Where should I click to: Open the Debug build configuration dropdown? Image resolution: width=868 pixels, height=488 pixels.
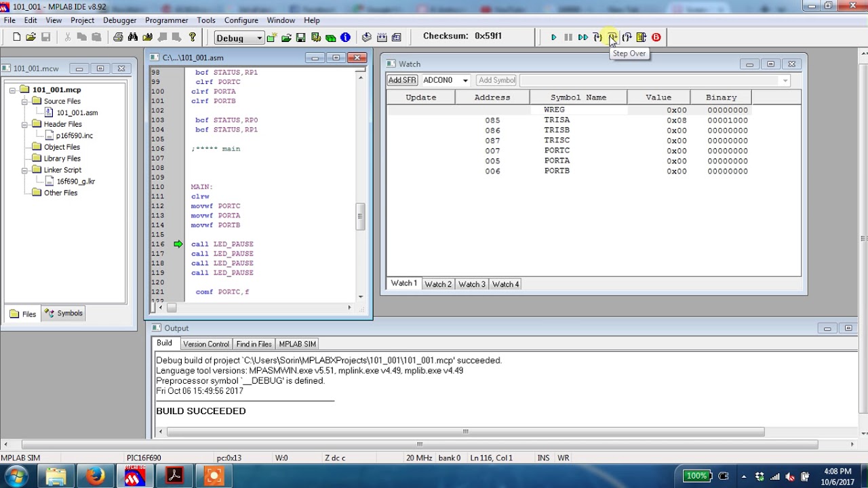coord(258,38)
